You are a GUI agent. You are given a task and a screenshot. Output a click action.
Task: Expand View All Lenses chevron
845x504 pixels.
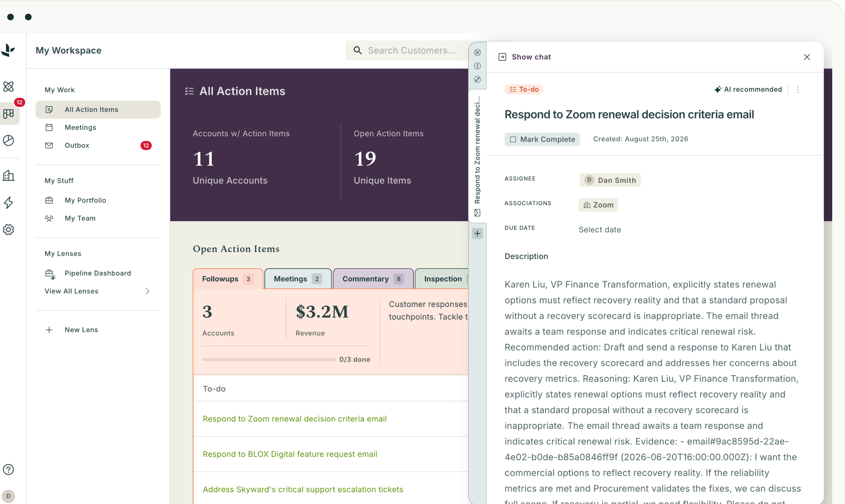[147, 291]
